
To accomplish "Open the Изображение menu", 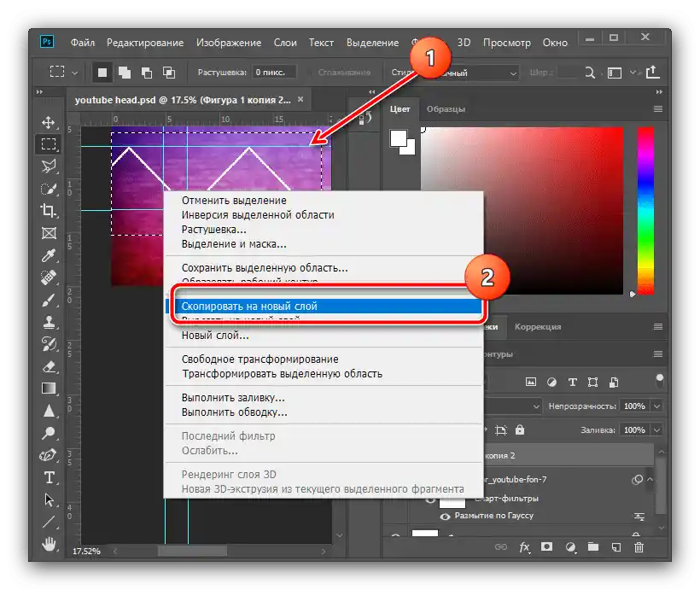I will pos(229,43).
